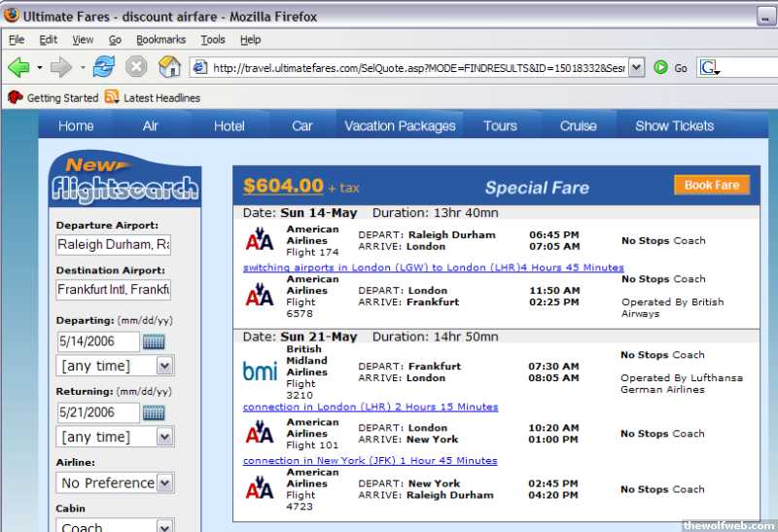The height and width of the screenshot is (532, 778).
Task: Click the orange Book Fare button
Action: coord(712,185)
